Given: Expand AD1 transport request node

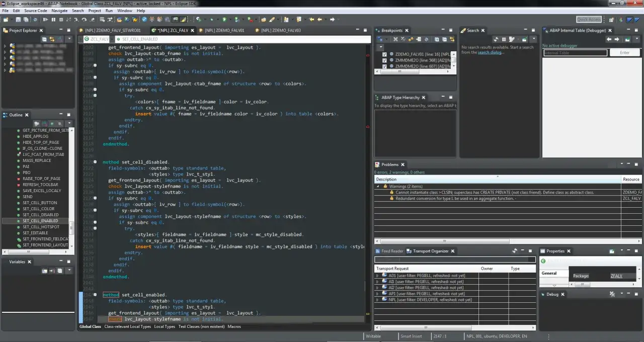Looking at the screenshot, I should [377, 276].
